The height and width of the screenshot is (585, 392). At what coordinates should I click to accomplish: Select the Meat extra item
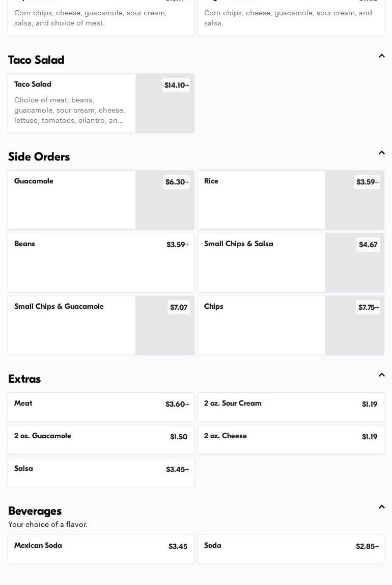point(101,407)
